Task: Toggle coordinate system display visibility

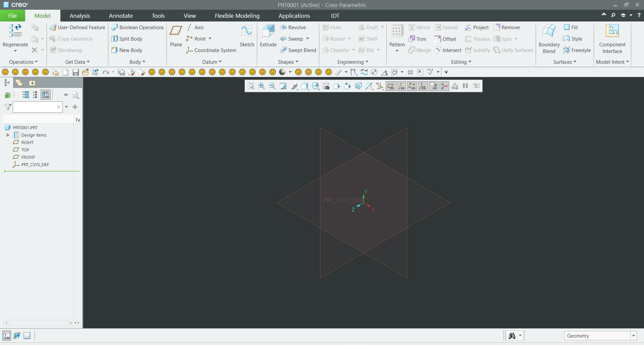Action: pos(423,86)
